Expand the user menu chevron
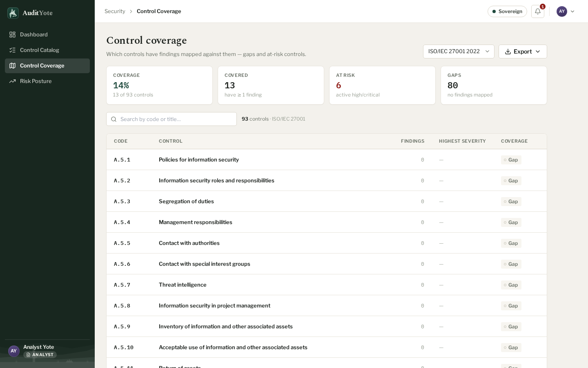The height and width of the screenshot is (368, 588). click(572, 11)
